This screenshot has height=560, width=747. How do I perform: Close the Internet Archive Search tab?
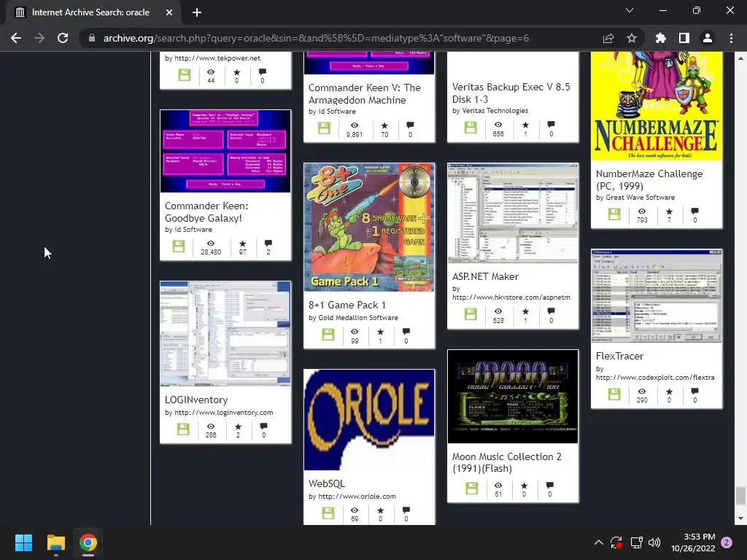(x=169, y=12)
